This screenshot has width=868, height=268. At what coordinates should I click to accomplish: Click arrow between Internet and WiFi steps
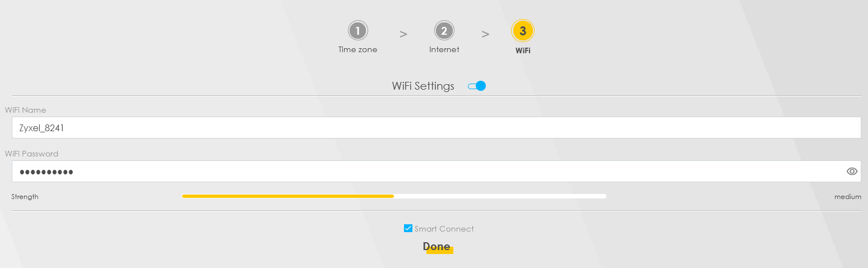[485, 34]
